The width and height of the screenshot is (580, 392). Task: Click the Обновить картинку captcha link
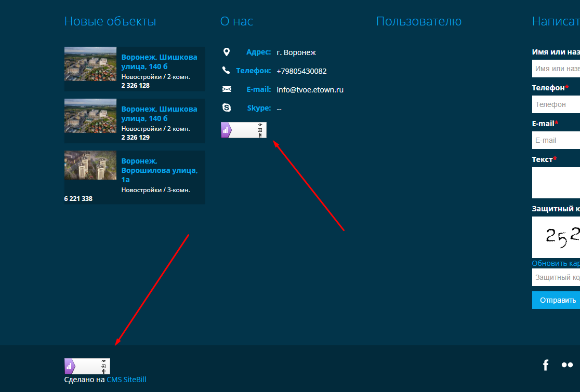pyautogui.click(x=556, y=263)
